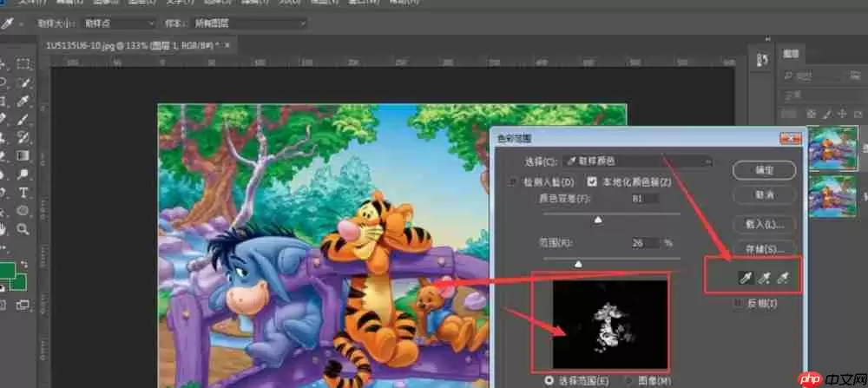Click the 颜色容差 fuzziness slider handle
Image resolution: width=868 pixels, height=388 pixels.
598,220
